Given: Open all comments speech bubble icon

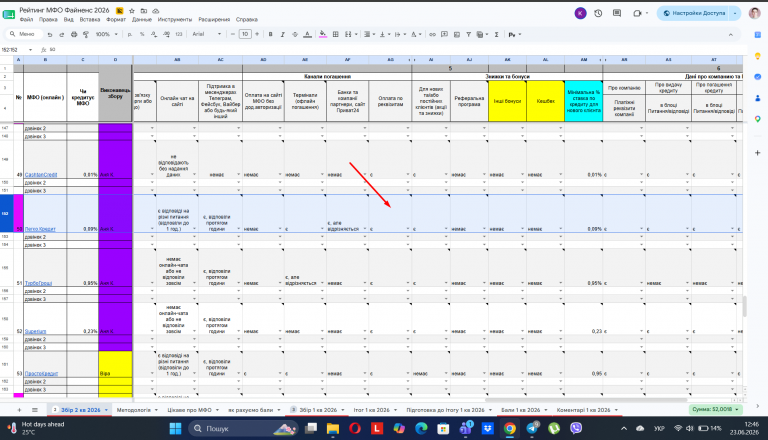Looking at the screenshot, I should [x=617, y=13].
